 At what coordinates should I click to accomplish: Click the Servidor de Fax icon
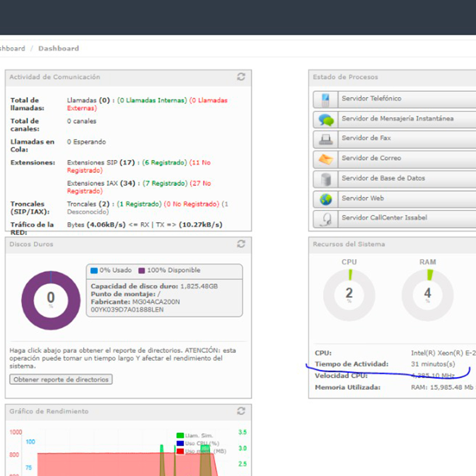[326, 139]
